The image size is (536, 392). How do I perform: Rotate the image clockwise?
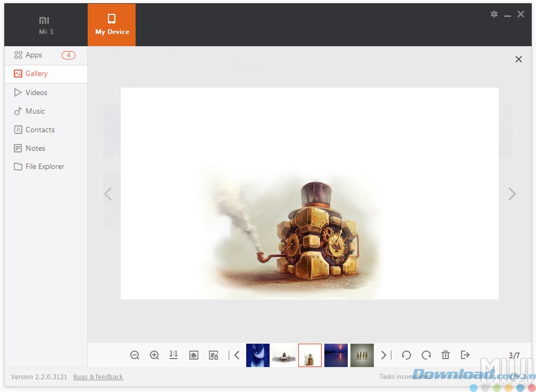pos(426,355)
